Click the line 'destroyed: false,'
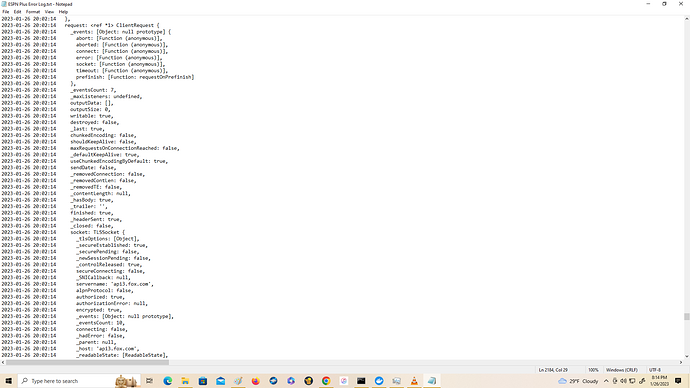The width and height of the screenshot is (690, 388). pyautogui.click(x=94, y=122)
